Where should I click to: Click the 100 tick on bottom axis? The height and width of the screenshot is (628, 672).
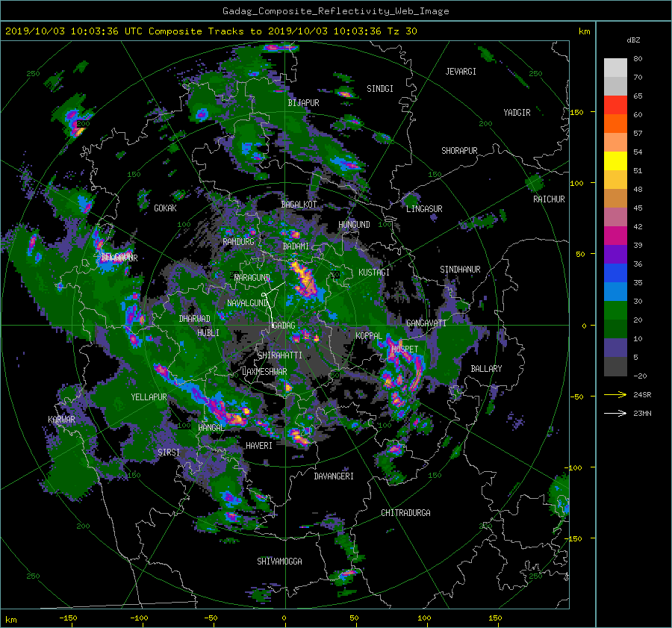pos(424,618)
